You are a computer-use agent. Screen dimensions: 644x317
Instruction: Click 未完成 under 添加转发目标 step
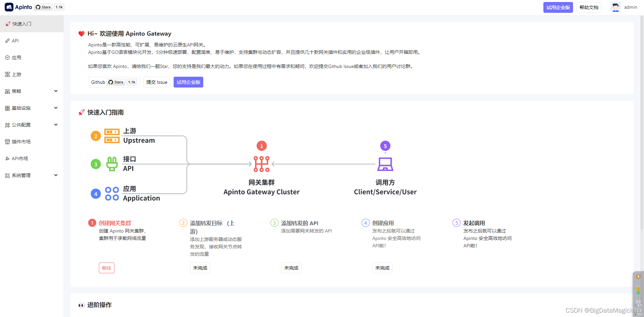[200, 268]
